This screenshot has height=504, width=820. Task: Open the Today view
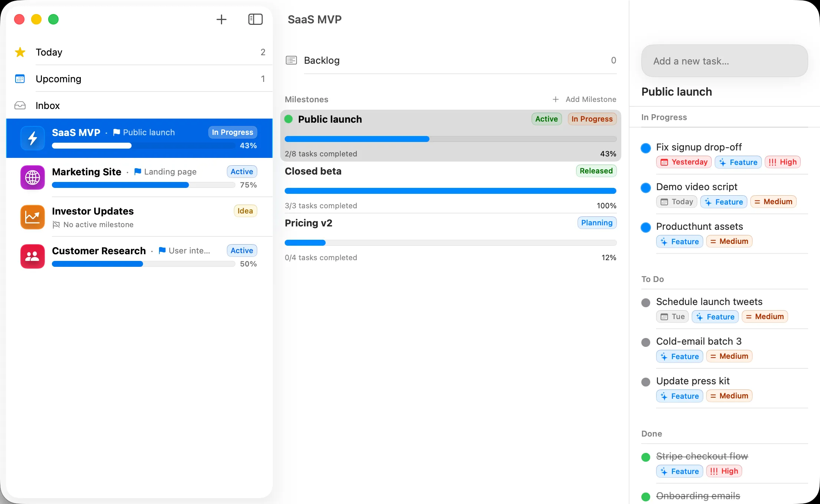coord(139,52)
